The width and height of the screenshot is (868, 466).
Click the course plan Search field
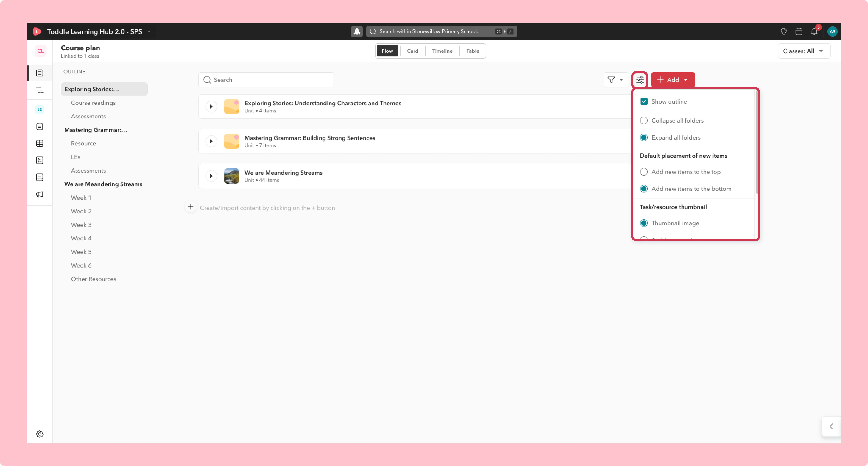click(266, 80)
